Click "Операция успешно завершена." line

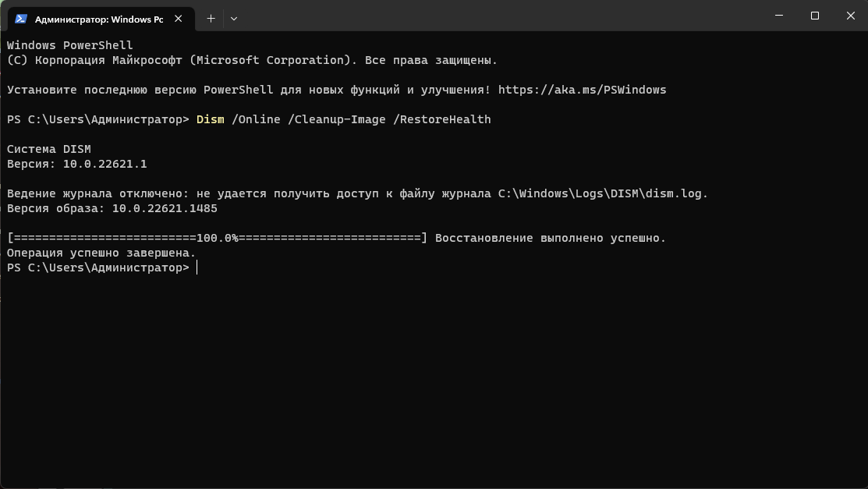(101, 253)
